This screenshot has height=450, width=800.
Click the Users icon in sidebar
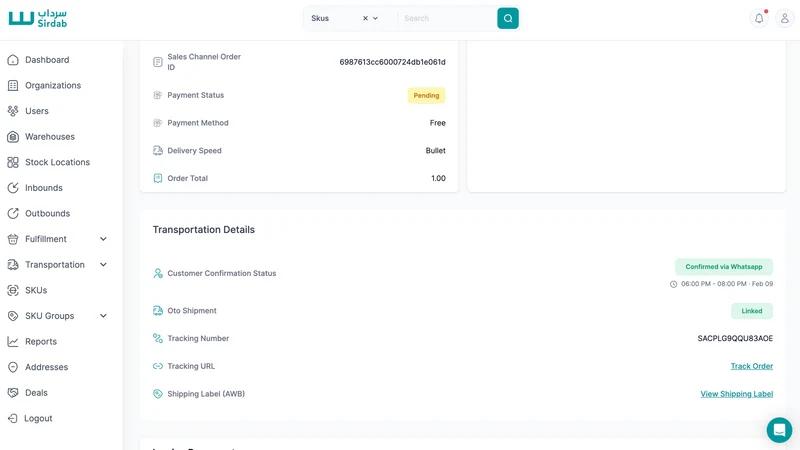(x=13, y=111)
